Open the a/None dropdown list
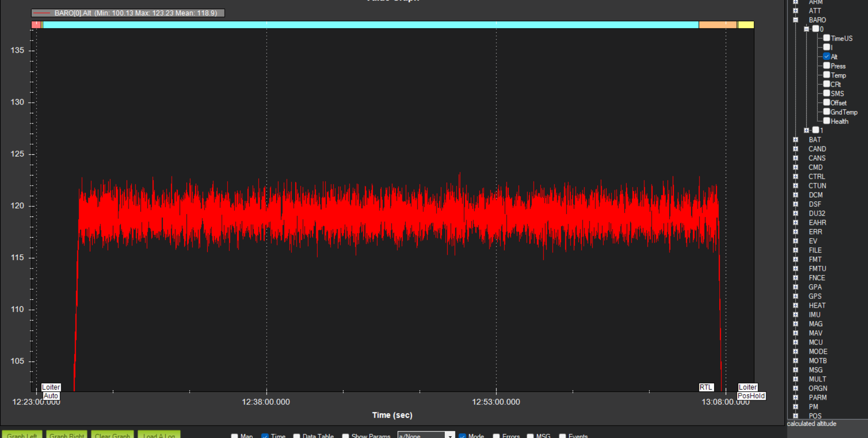 point(450,435)
